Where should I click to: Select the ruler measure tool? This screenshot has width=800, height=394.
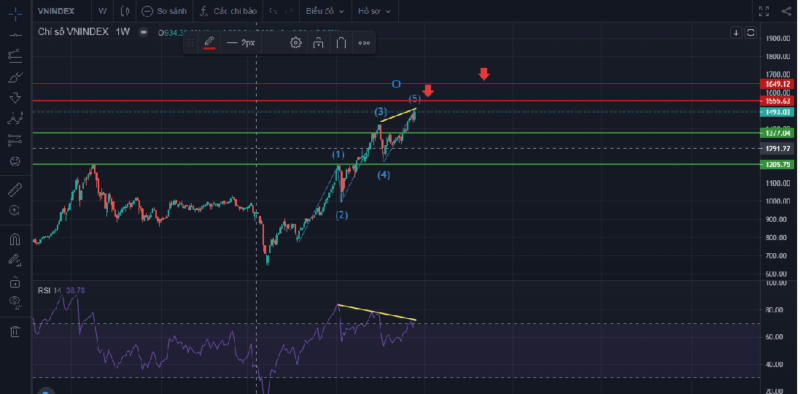pos(15,190)
